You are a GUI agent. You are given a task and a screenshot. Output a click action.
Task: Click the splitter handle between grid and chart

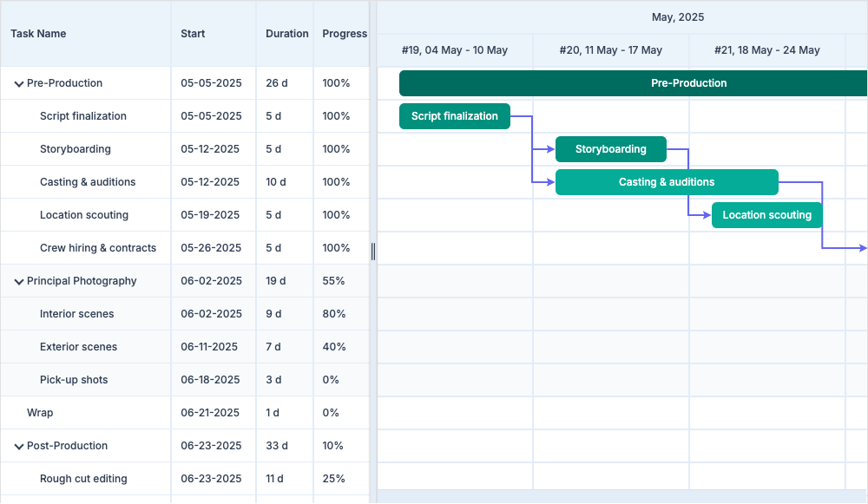pyautogui.click(x=373, y=252)
